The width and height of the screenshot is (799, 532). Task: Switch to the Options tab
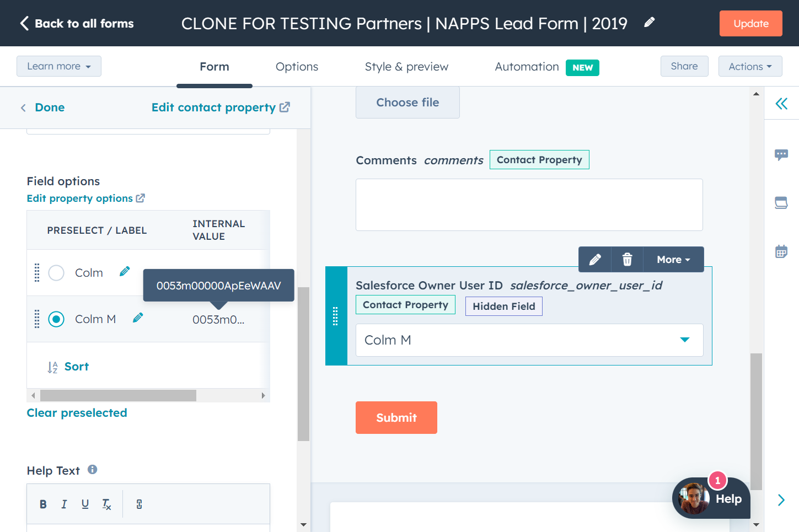(297, 67)
